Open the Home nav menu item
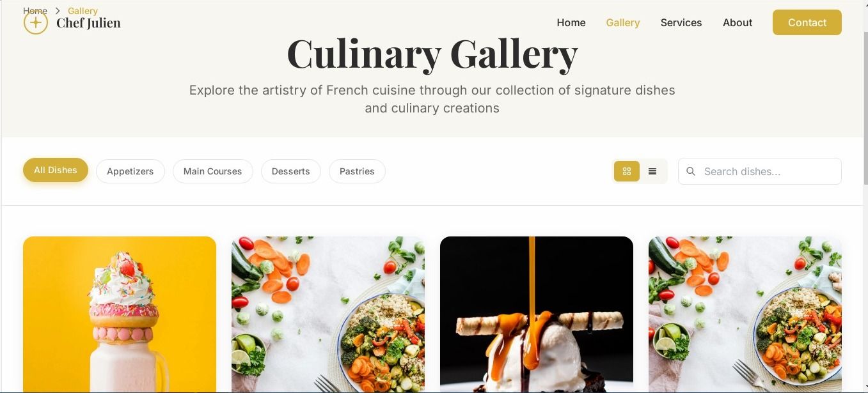868x393 pixels. tap(571, 22)
